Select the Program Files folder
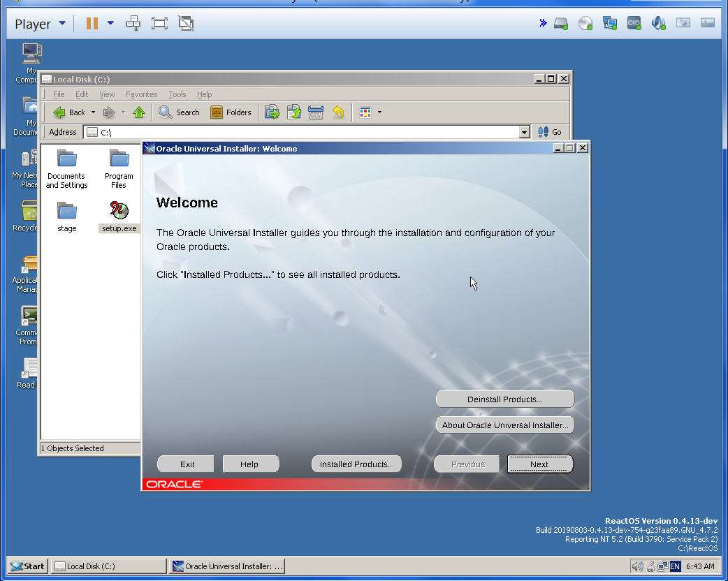The width and height of the screenshot is (728, 581). pos(119,168)
